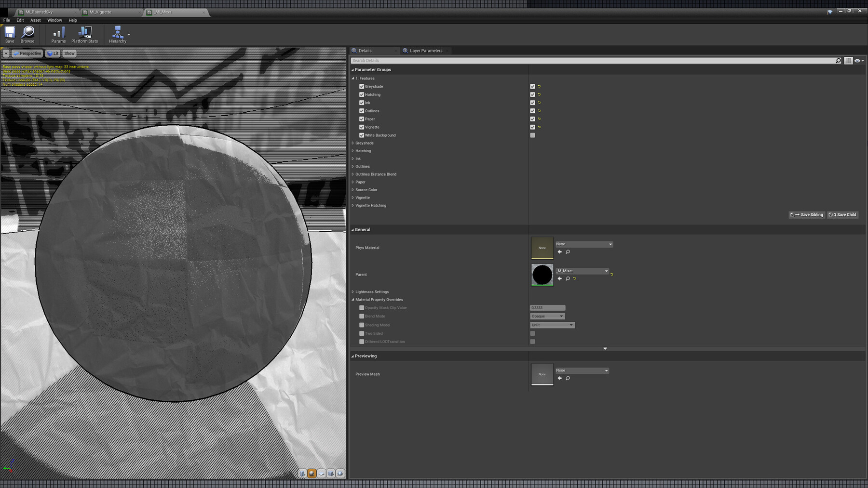Click the Parent material thumbnail
This screenshot has width=868, height=488.
[542, 275]
